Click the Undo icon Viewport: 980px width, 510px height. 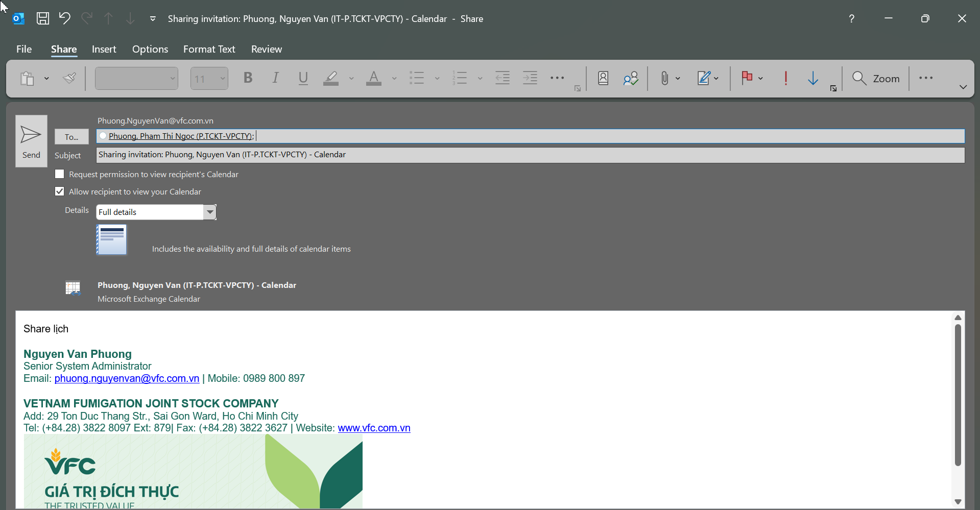(x=64, y=18)
